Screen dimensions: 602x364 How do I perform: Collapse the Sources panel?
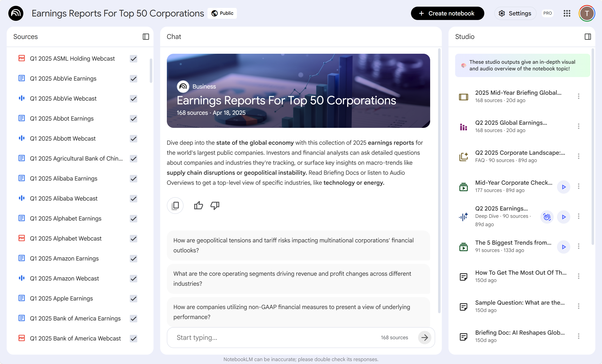pos(146,37)
